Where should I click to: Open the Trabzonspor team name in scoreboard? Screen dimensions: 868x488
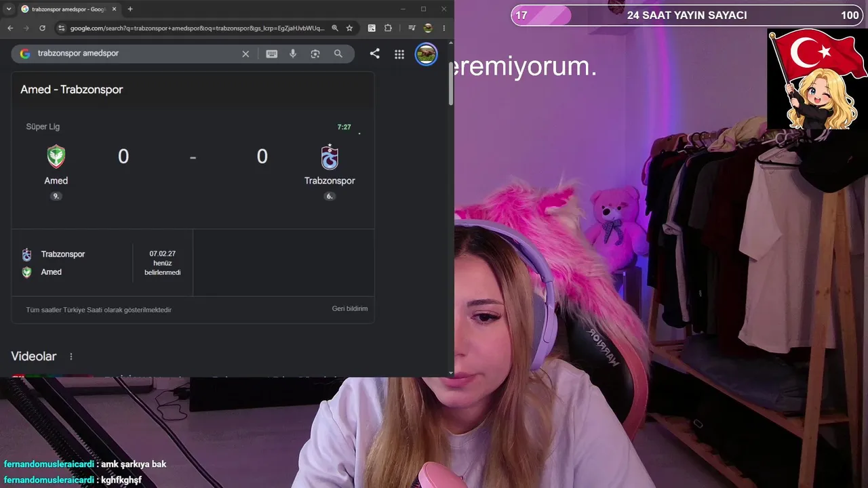click(x=330, y=181)
